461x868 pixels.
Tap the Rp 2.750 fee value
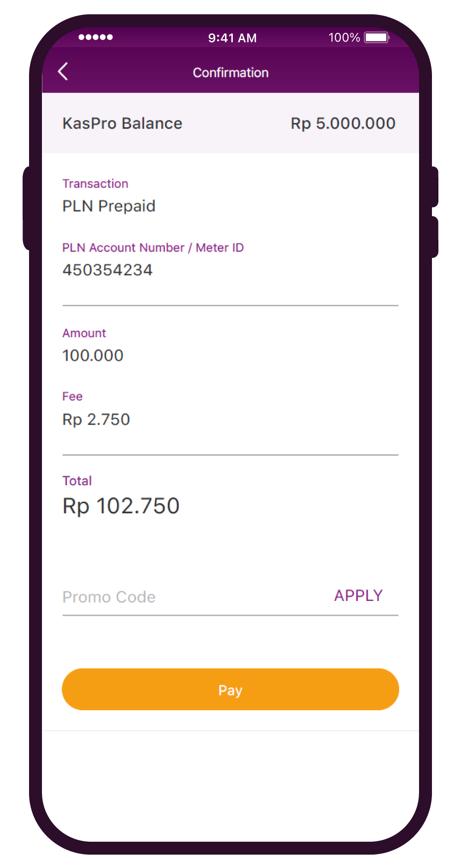pyautogui.click(x=96, y=419)
